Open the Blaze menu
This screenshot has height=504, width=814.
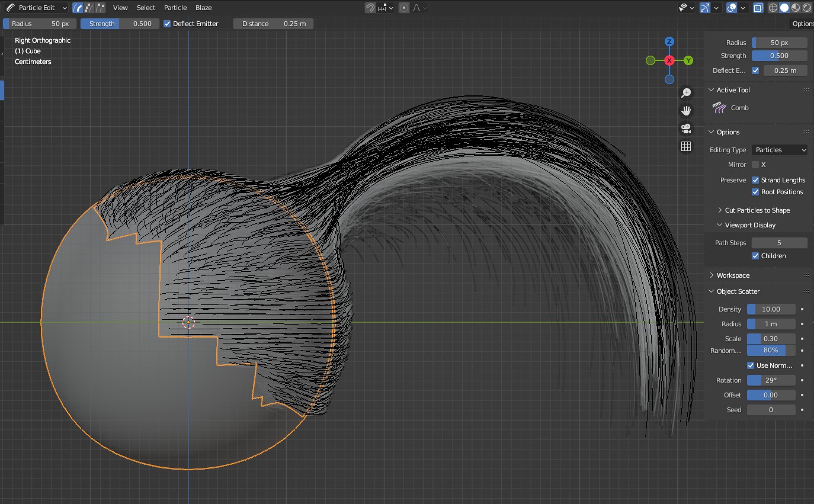(203, 8)
